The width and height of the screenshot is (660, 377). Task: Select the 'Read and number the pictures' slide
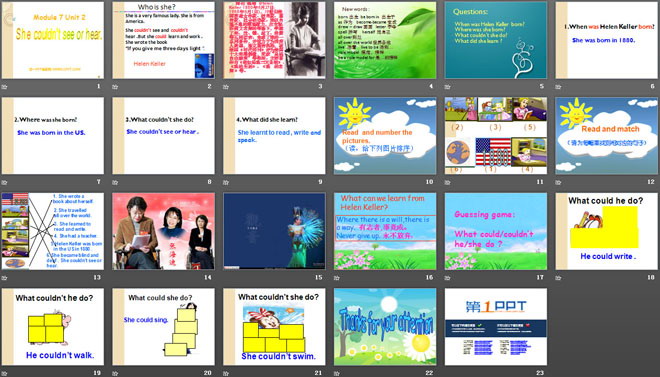385,135
